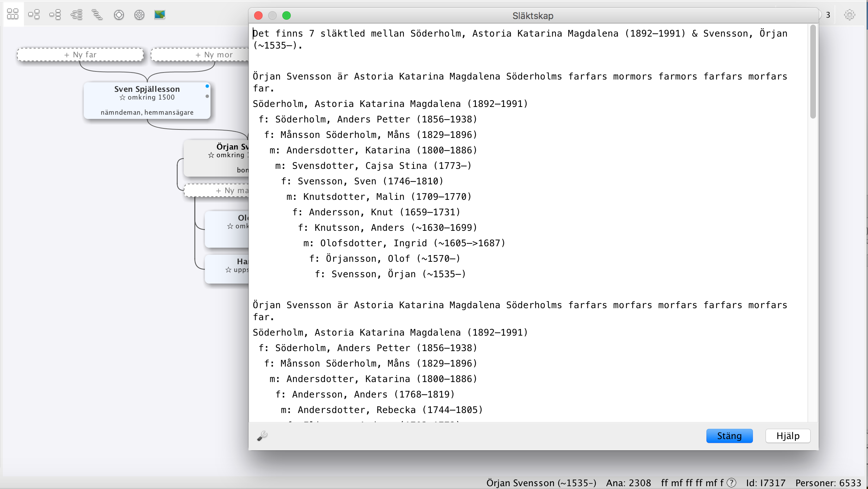This screenshot has width=868, height=489.
Task: Add a new father via Ny far
Action: point(80,55)
